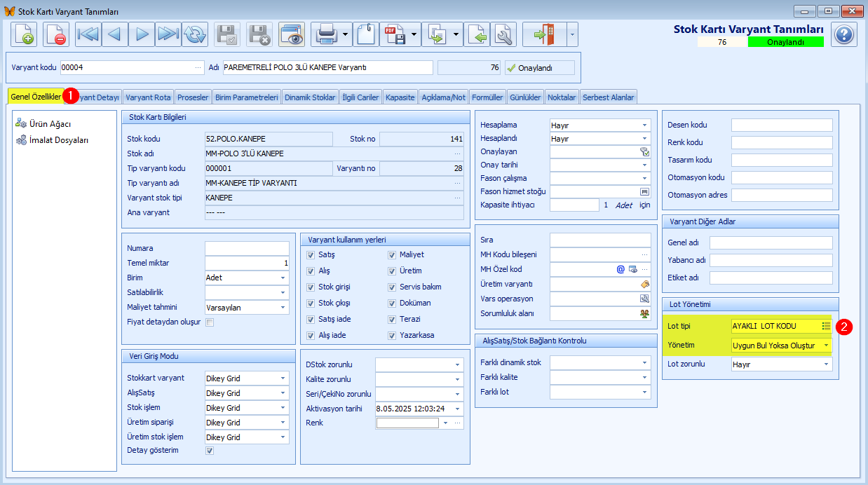Open the Yönetim dropdown in Lot Yönetimi
Screen dimensions: 868x485
(x=827, y=346)
